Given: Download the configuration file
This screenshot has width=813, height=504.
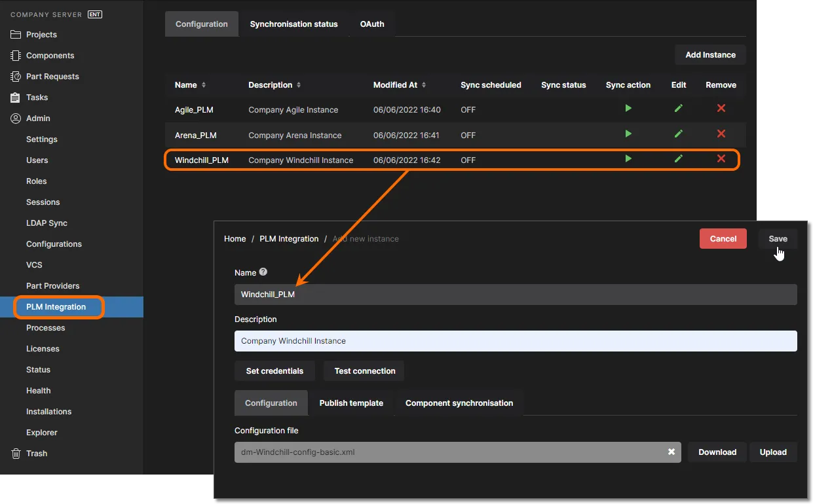Looking at the screenshot, I should [x=717, y=452].
